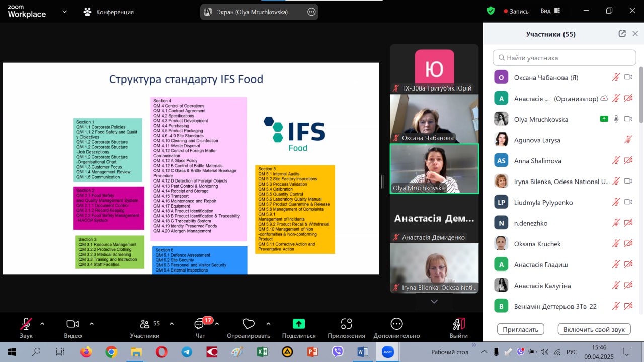Expand arrow next to Участники toolbar button
Image resolution: width=644 pixels, height=362 pixels.
pyautogui.click(x=172, y=324)
